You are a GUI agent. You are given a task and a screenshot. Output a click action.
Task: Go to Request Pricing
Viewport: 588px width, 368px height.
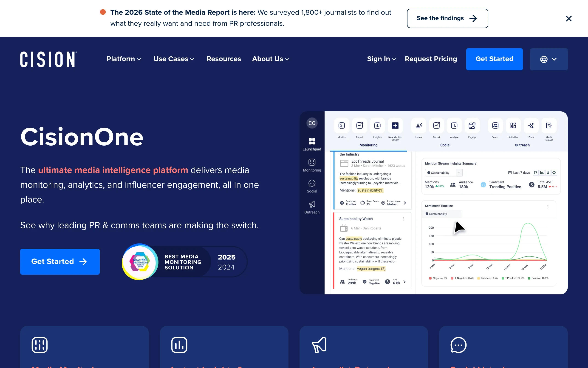click(x=431, y=59)
